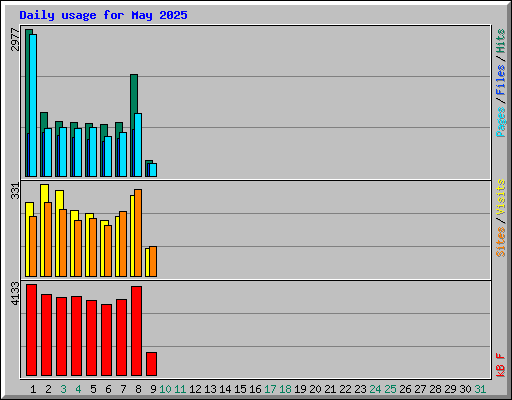Click day label 2 on x-axis
This screenshot has height=400, width=512.
click(48, 389)
